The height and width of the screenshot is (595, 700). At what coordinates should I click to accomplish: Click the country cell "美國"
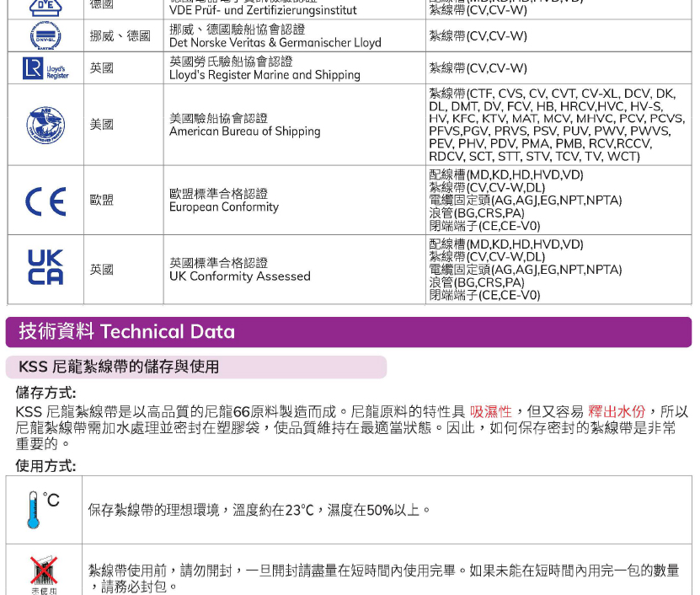coord(102,125)
